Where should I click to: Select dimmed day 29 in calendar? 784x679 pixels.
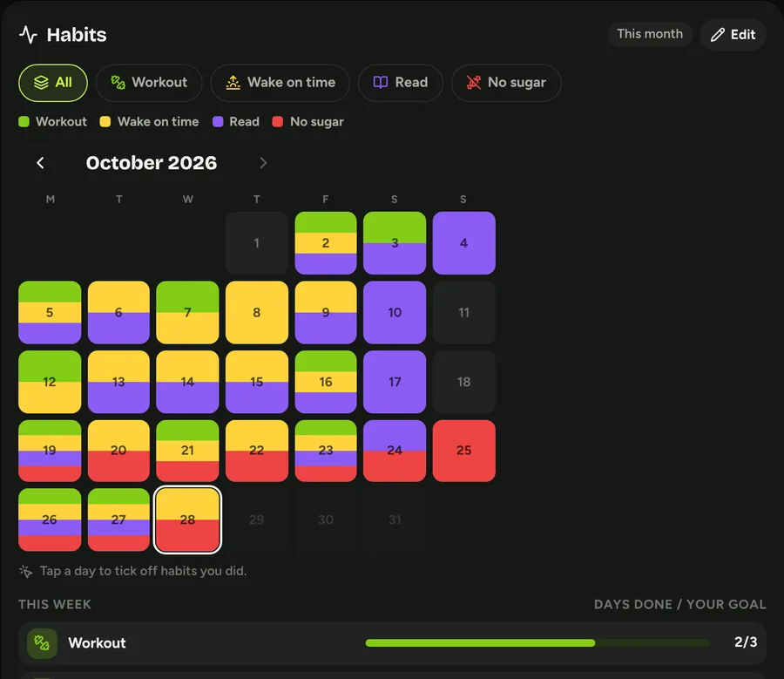point(256,519)
